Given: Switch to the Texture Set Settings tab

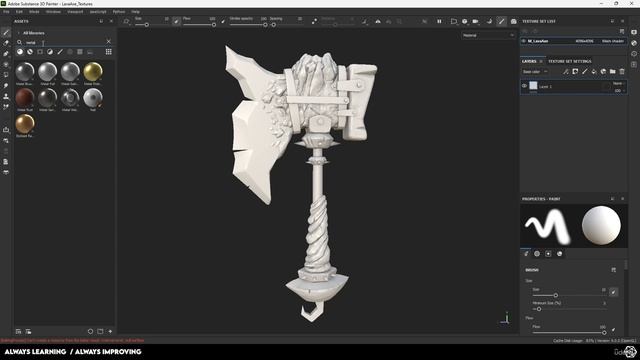Looking at the screenshot, I should [569, 61].
